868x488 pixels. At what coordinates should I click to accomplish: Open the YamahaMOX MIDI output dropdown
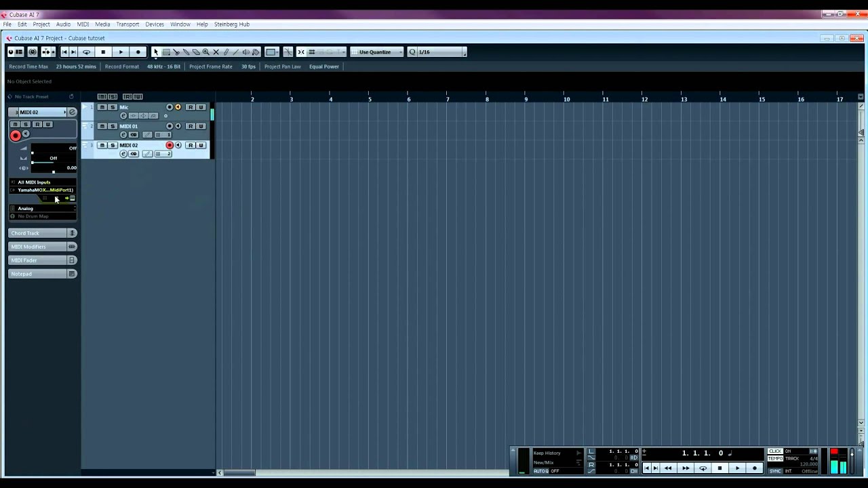pos(43,190)
